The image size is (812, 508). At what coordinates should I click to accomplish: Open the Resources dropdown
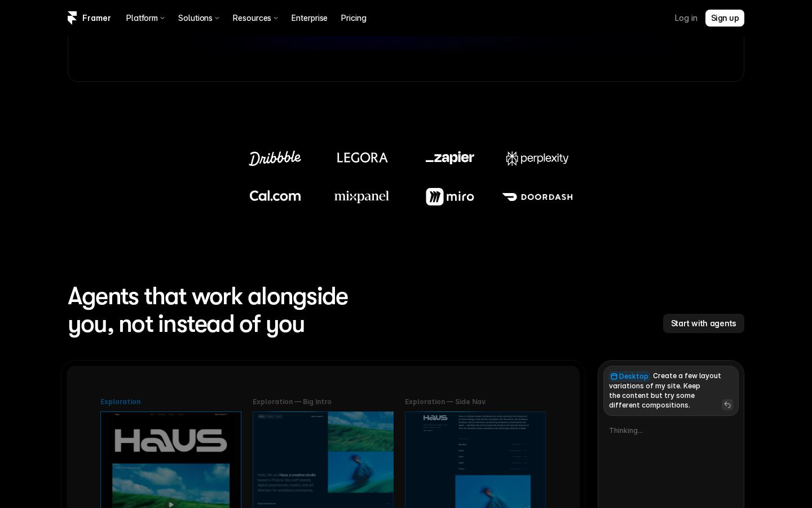tap(255, 18)
